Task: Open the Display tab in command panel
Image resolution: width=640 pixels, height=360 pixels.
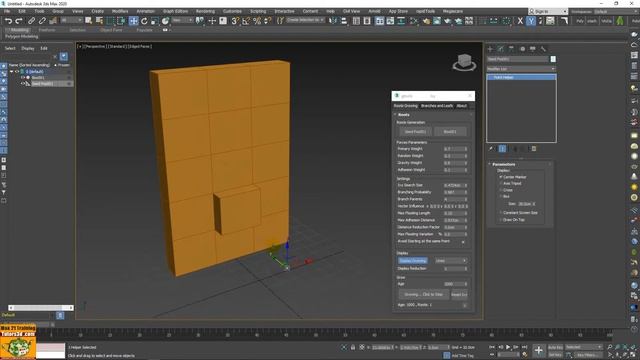Action: [x=533, y=49]
